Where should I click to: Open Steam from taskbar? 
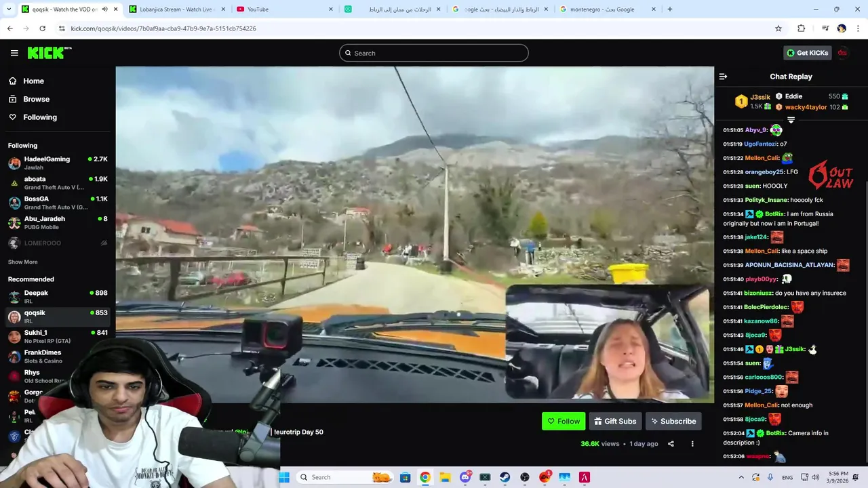point(505,477)
